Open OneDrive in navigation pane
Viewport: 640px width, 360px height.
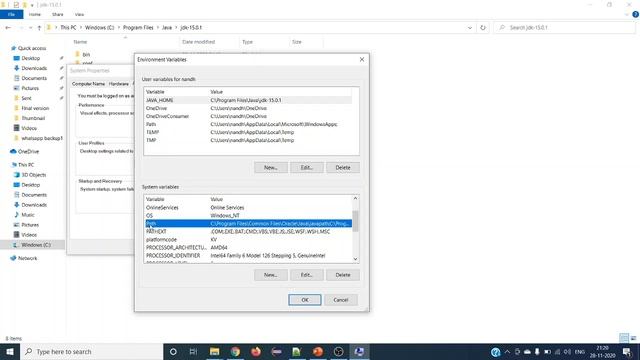[28, 151]
